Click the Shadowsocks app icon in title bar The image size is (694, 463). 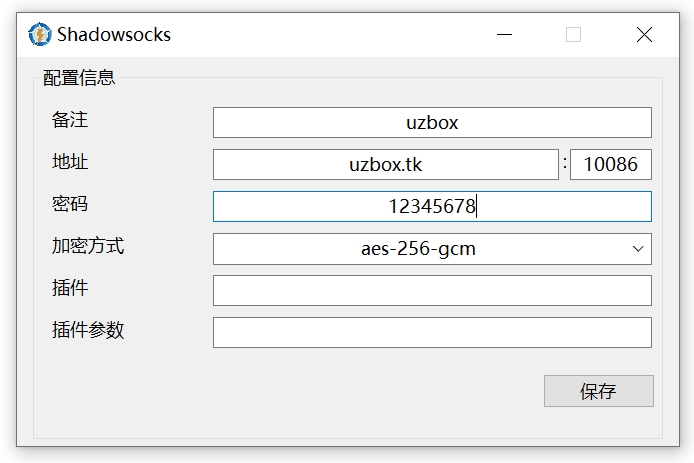tap(40, 35)
